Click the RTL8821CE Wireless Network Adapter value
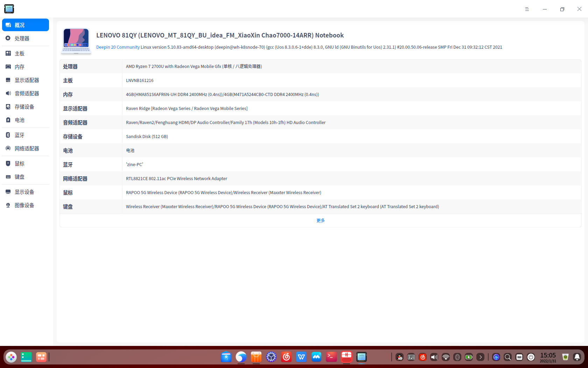This screenshot has height=368, width=588. tap(176, 178)
